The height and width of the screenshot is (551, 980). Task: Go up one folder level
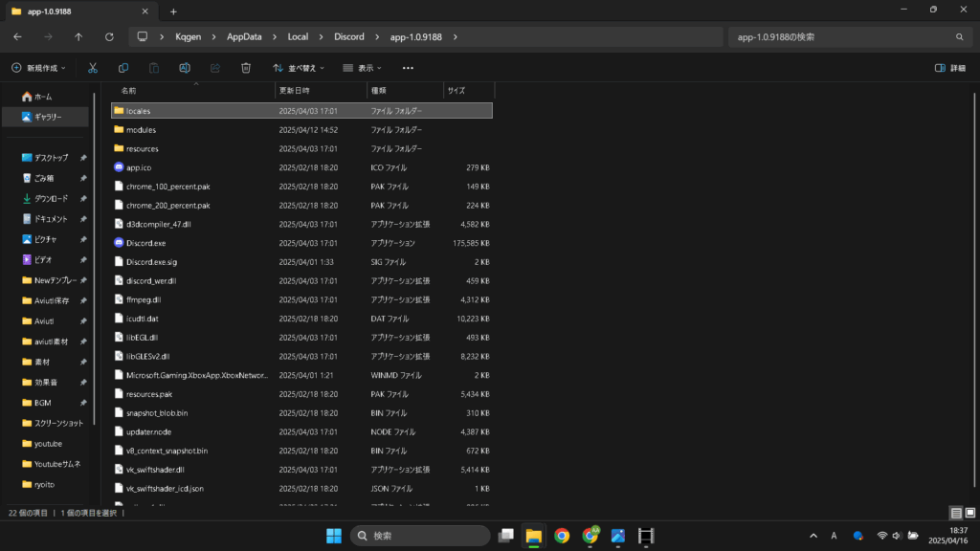[78, 36]
